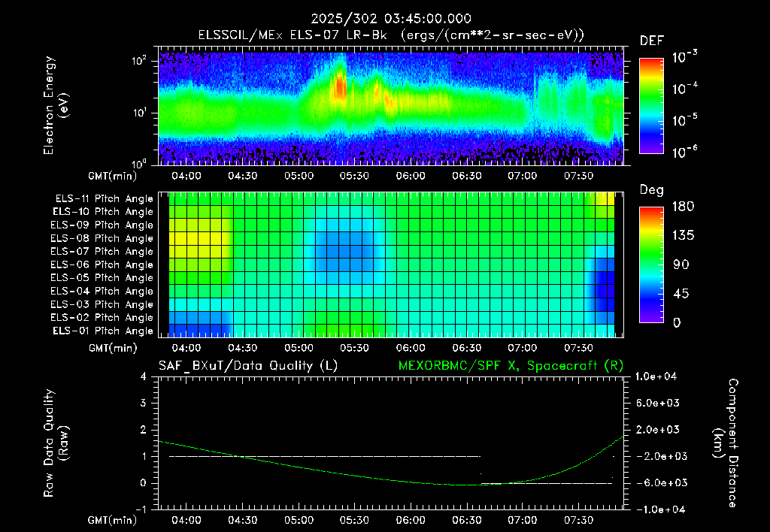The width and height of the screenshot is (770, 532).
Task: Click the Component Distance (km) axis label
Action: [726, 443]
